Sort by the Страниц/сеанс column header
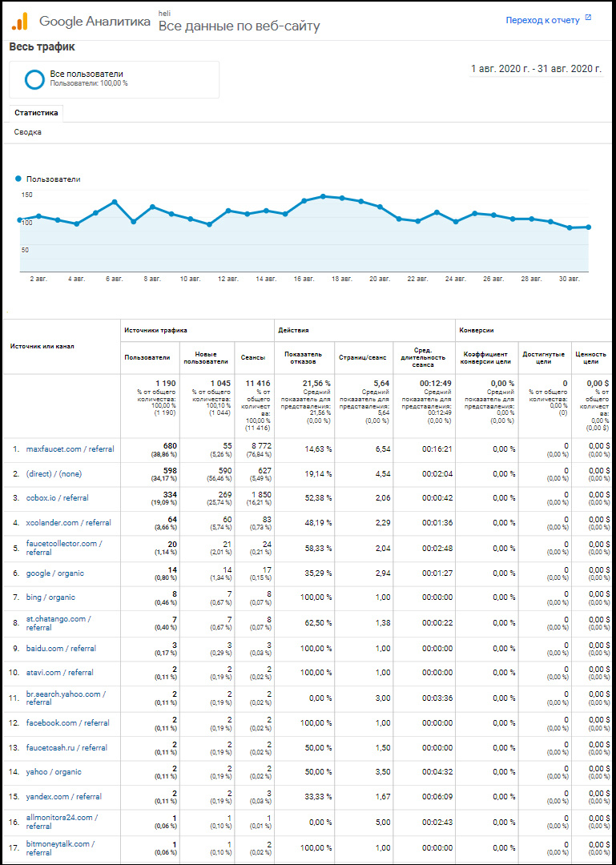 (361, 357)
